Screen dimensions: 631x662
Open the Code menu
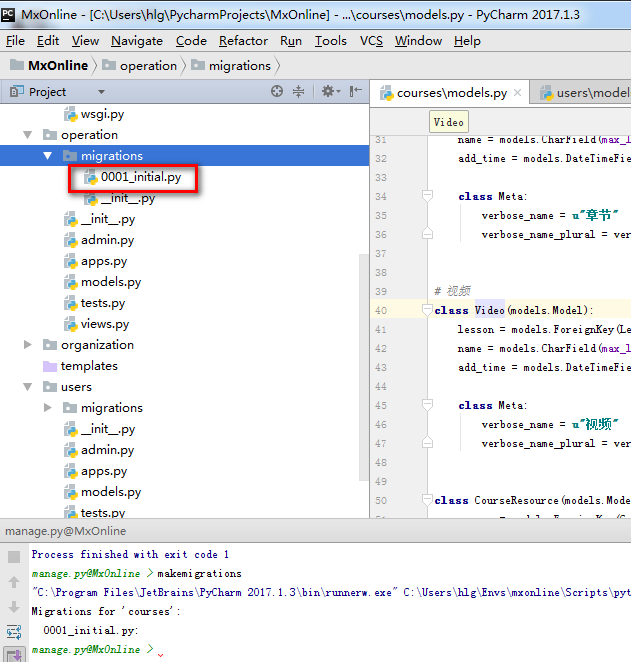point(191,41)
